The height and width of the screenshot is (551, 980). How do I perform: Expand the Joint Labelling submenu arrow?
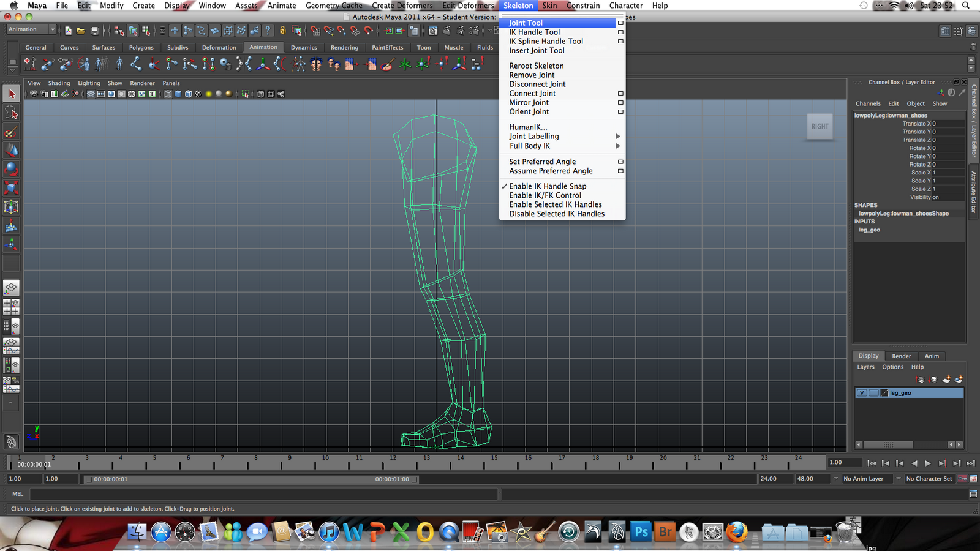pyautogui.click(x=617, y=136)
